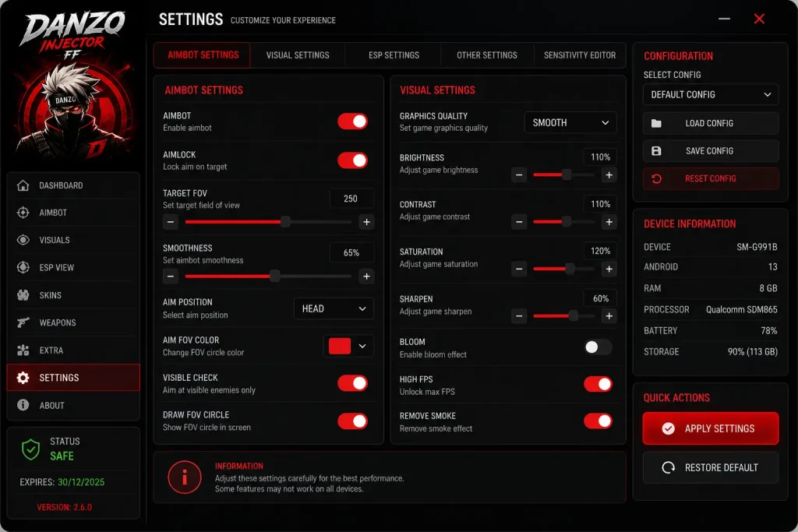Click the Apply Settings button

pos(711,428)
